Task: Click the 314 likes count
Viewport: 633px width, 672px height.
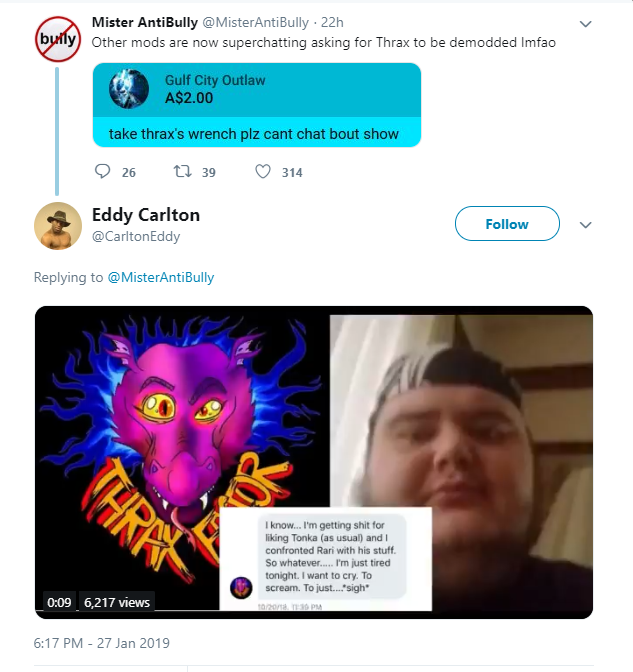Action: coord(292,172)
